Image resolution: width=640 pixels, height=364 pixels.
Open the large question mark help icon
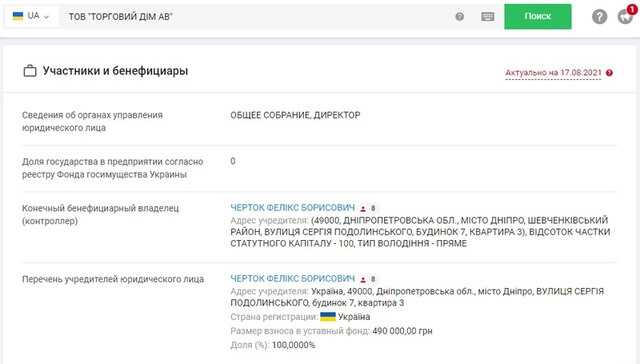point(599,17)
